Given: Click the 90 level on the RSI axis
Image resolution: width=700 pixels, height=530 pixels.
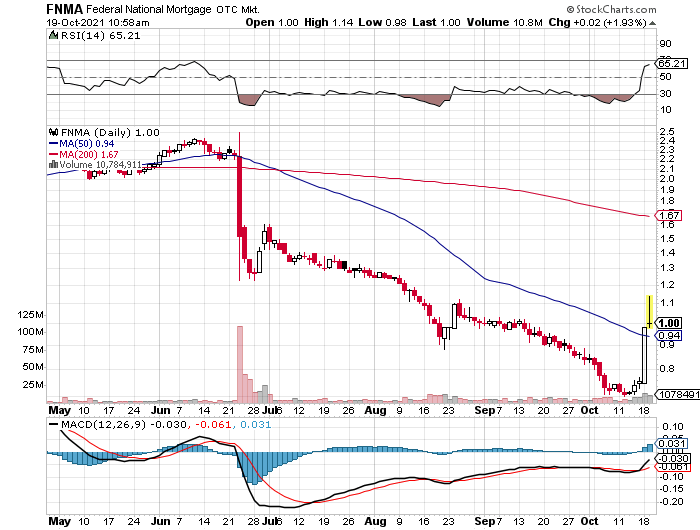Looking at the screenshot, I should click(x=665, y=44).
